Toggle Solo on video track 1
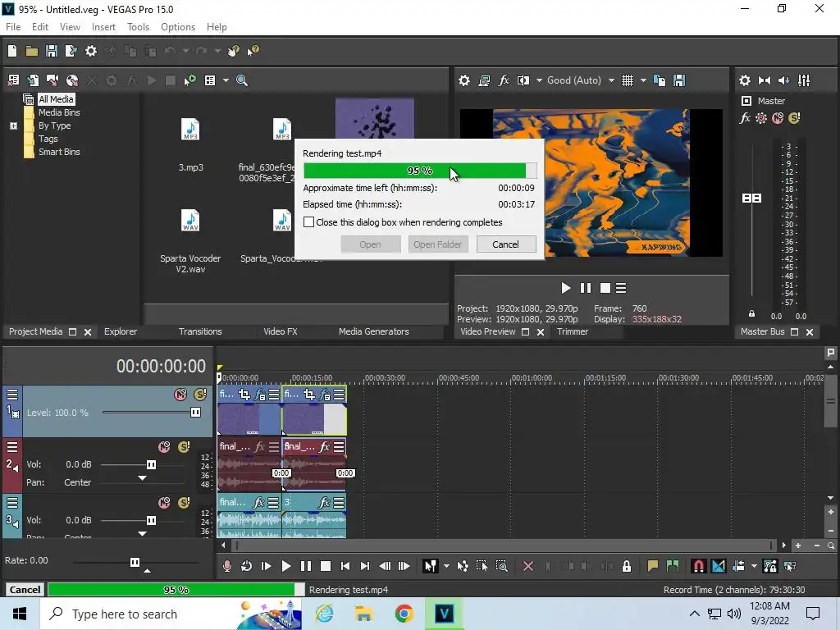The width and height of the screenshot is (840, 630). [x=200, y=395]
